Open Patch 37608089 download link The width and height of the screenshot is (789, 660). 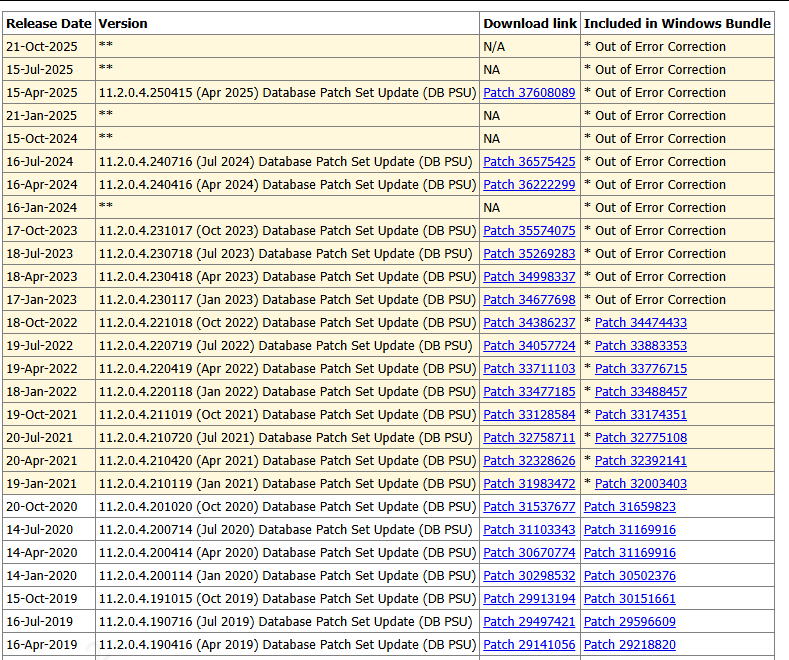click(529, 93)
